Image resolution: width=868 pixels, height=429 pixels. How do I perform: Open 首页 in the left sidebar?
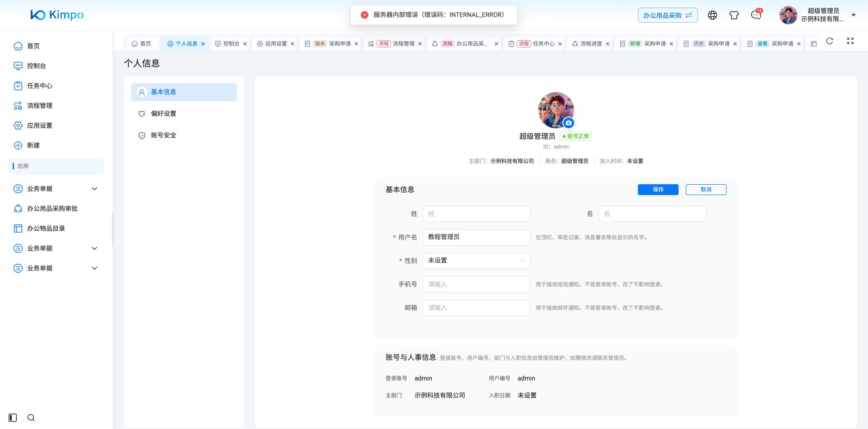[x=57, y=46]
